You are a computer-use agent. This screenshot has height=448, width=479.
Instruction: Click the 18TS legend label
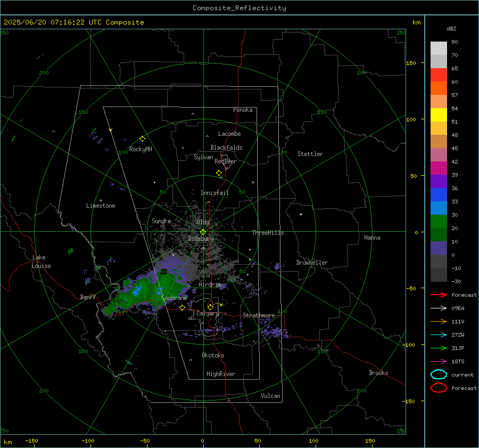coord(458,362)
